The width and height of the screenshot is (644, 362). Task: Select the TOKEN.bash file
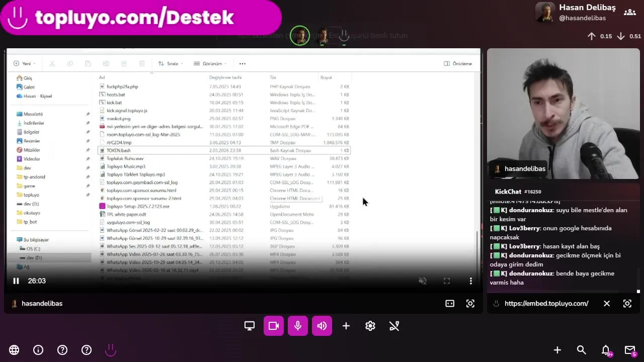pyautogui.click(x=224, y=150)
